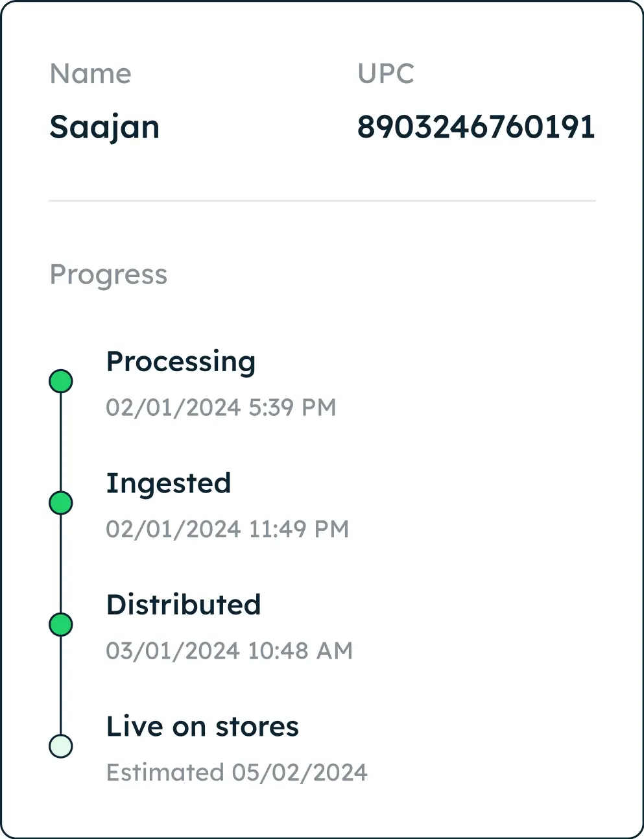
Task: Click the Distributed timestamp 03/01/2024 10:48 AM
Action: click(230, 651)
